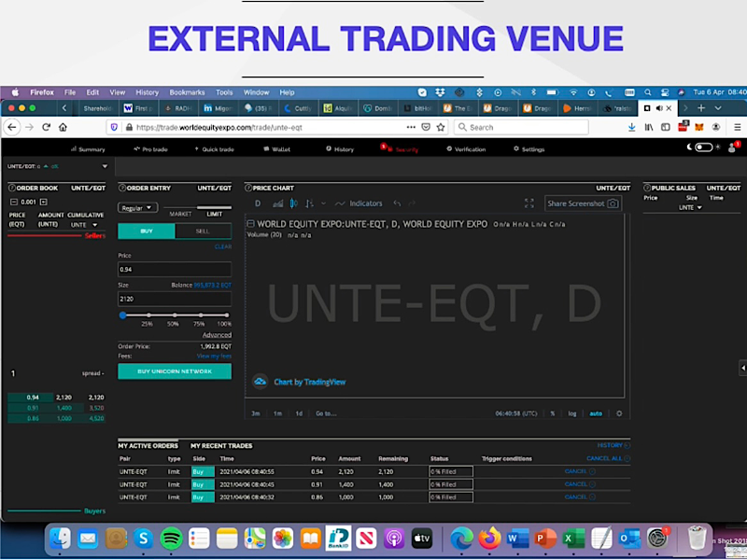
Task: Show the Firefox sidebars icon
Action: coord(666,127)
